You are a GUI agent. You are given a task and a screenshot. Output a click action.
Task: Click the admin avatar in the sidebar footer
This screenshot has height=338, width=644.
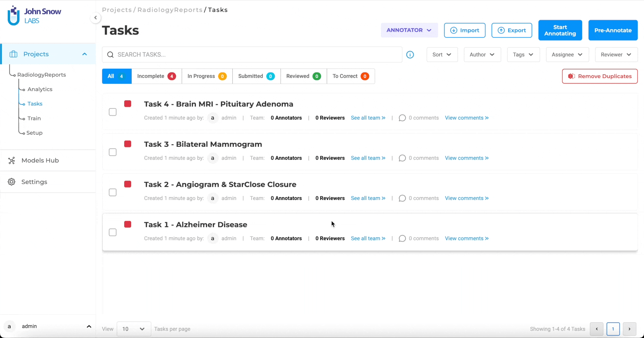(9, 326)
